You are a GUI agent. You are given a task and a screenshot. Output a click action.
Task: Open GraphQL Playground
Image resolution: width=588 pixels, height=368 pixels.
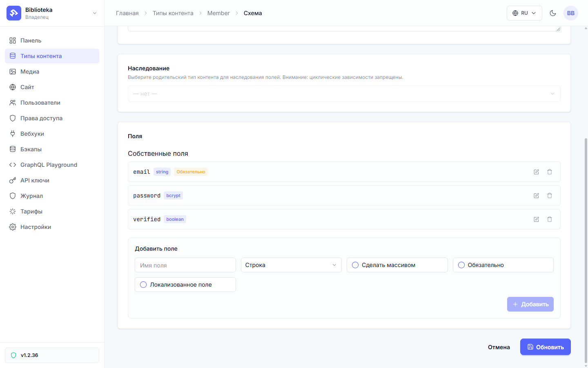coord(52,165)
